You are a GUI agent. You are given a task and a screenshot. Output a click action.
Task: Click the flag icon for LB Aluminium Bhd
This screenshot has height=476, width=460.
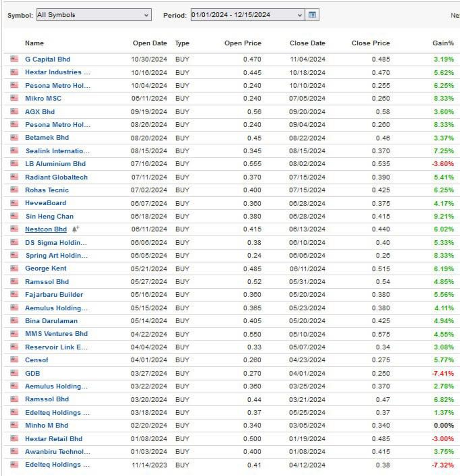tap(14, 164)
